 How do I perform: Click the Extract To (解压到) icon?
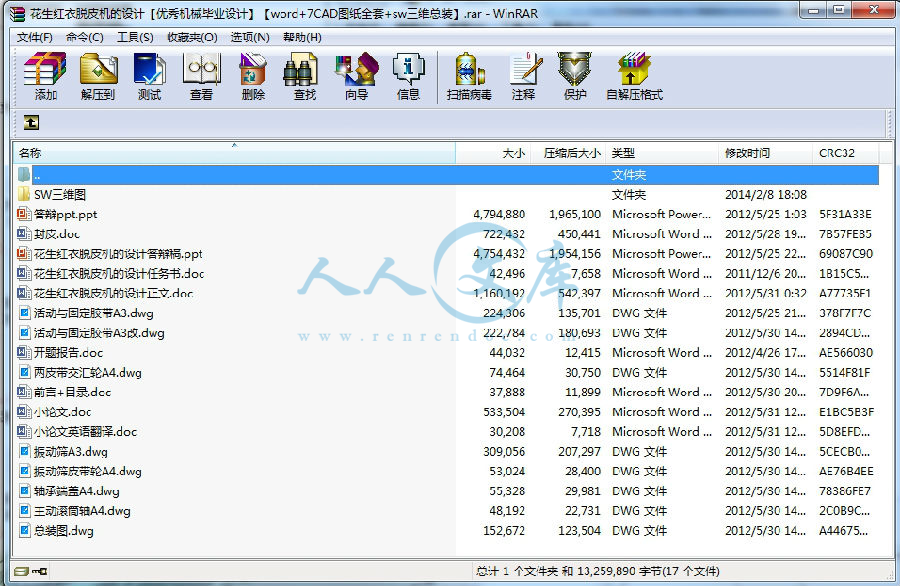[98, 76]
